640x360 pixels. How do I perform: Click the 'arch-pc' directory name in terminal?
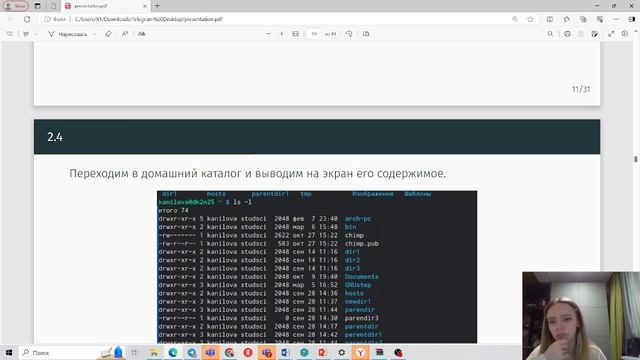point(358,219)
